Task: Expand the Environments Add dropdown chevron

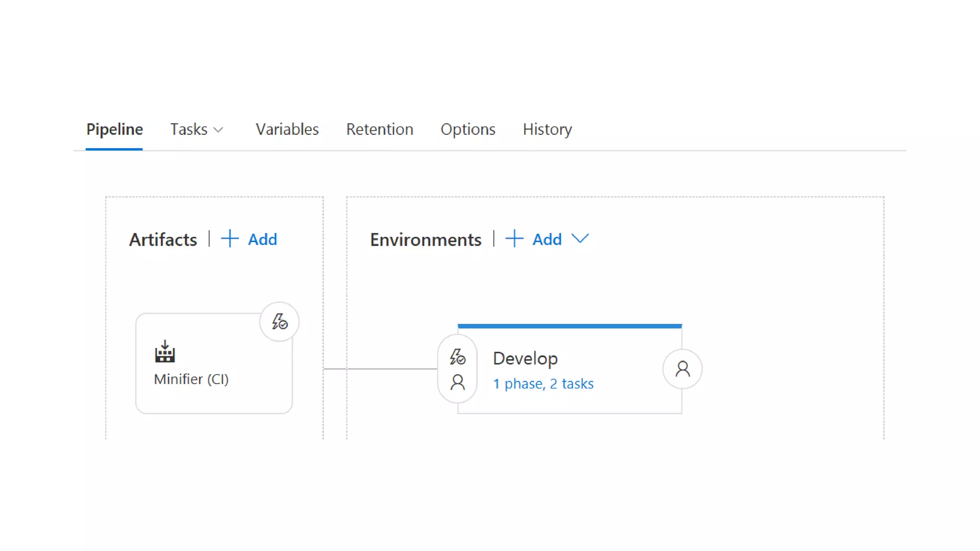Action: tap(580, 239)
